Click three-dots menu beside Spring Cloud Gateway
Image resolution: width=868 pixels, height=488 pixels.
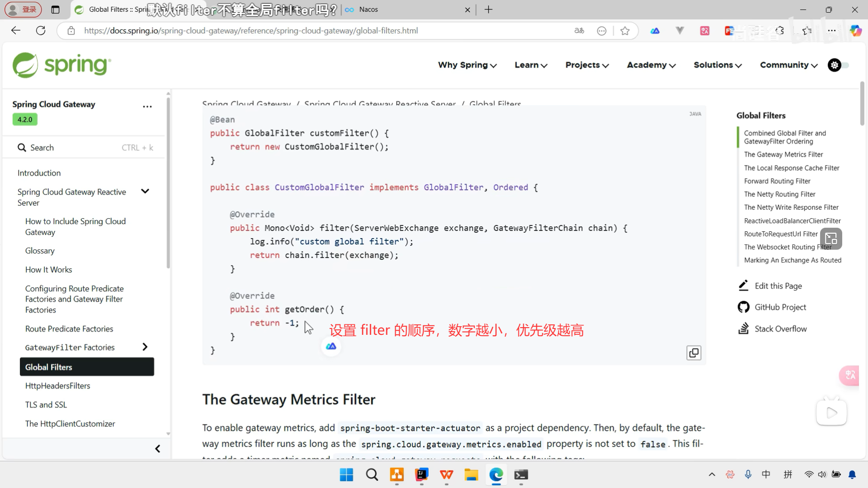pyautogui.click(x=147, y=107)
